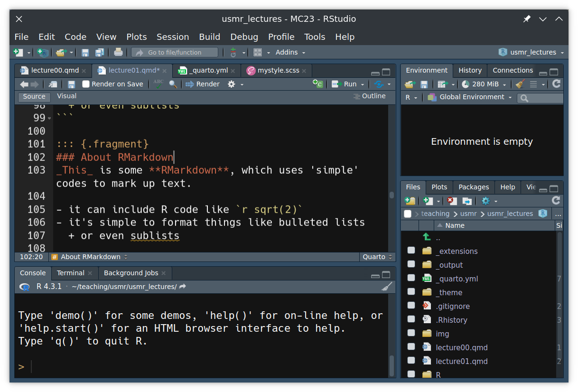
Task: Open the Addins dropdown menu
Action: 290,52
